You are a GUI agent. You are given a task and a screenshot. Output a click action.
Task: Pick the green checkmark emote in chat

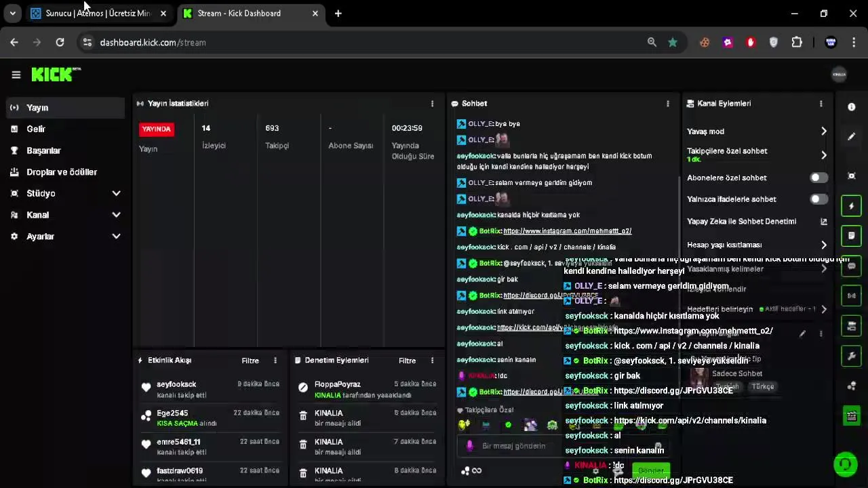coord(508,426)
